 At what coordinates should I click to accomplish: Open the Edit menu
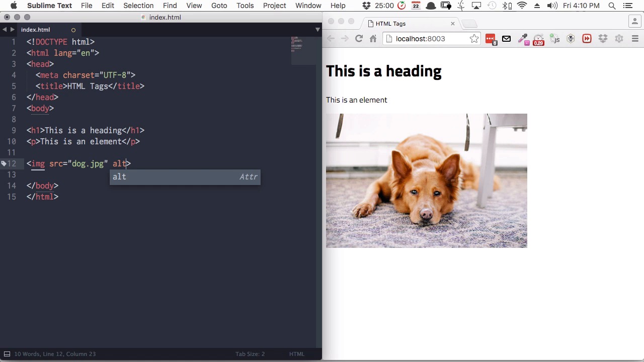108,6
